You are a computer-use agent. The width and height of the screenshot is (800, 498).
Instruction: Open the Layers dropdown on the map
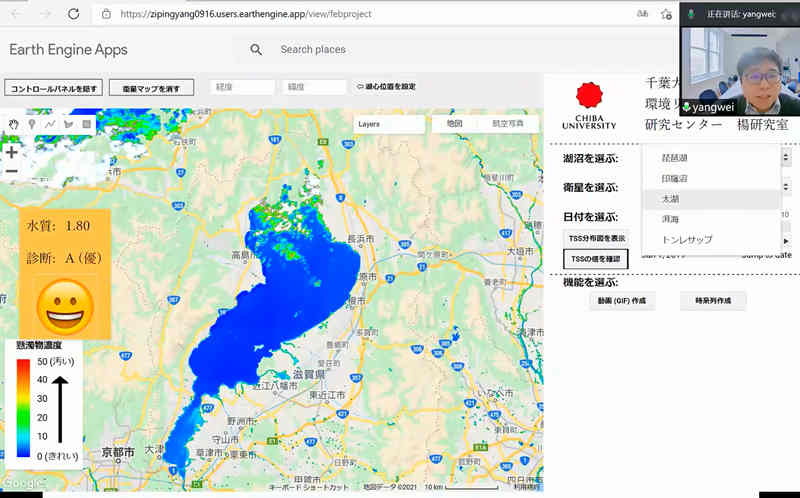coord(389,124)
